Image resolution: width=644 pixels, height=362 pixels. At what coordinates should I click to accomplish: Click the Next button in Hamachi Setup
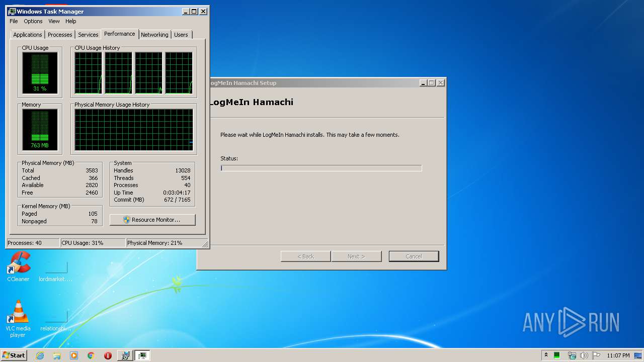click(x=356, y=256)
